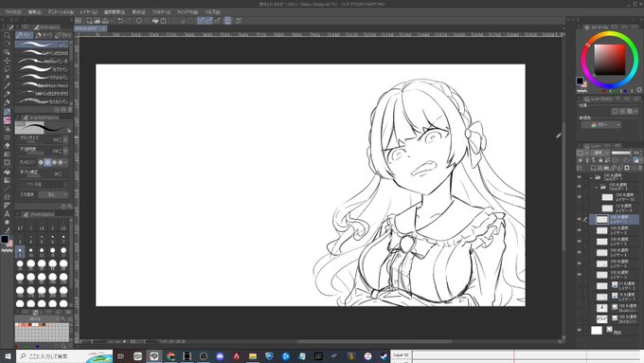
Task: Select the Text tool (A icon)
Action: 7,214
